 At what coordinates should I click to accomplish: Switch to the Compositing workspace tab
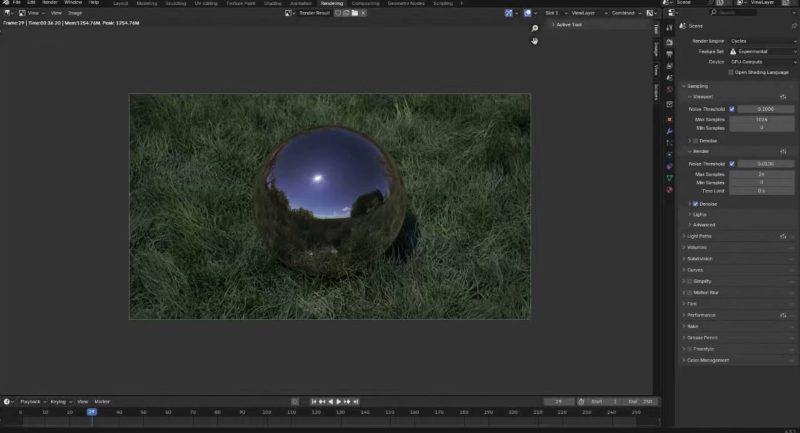(x=365, y=3)
